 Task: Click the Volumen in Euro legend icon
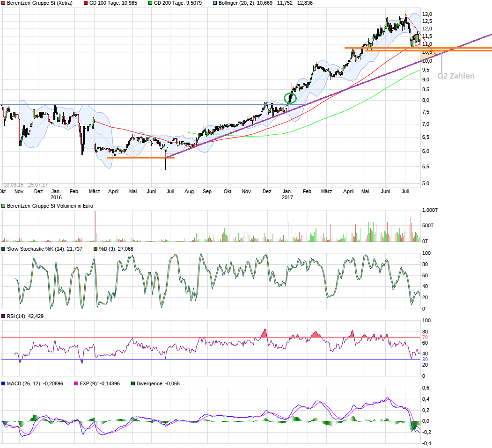point(3,206)
